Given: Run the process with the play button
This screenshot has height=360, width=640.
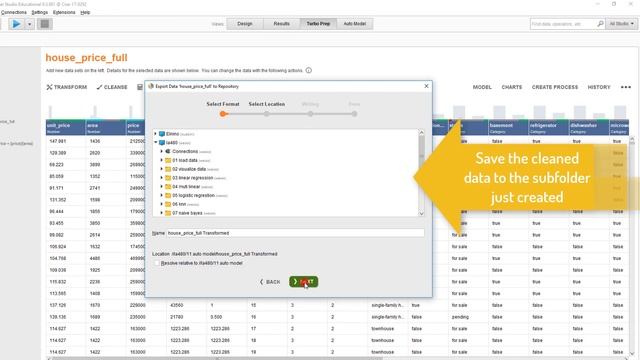Looking at the screenshot, I should [16, 24].
